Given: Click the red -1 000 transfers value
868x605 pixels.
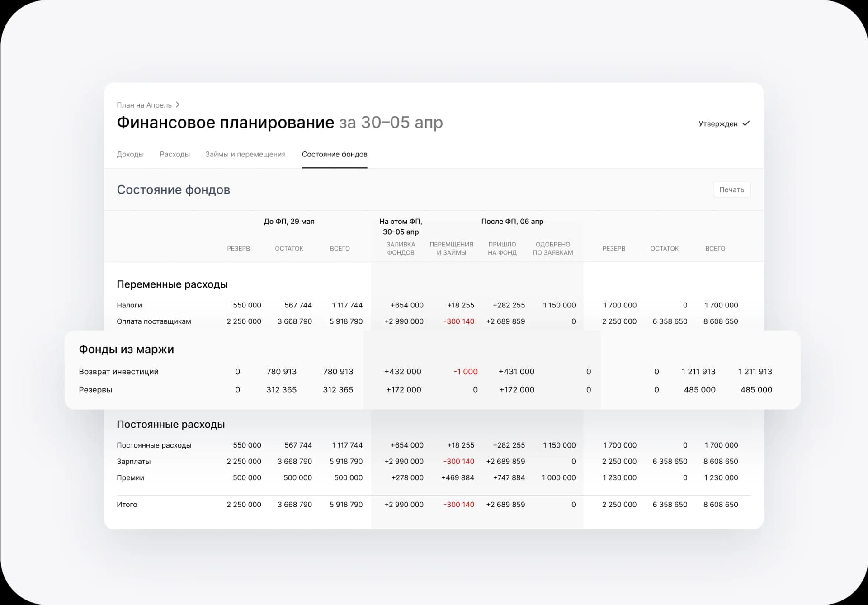Looking at the screenshot, I should (x=466, y=372).
